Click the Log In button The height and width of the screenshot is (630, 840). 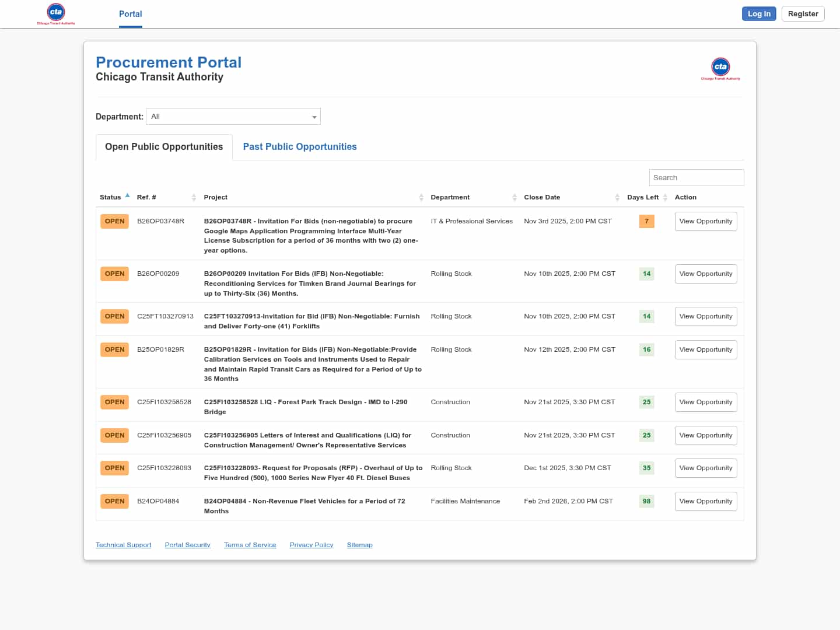759,14
